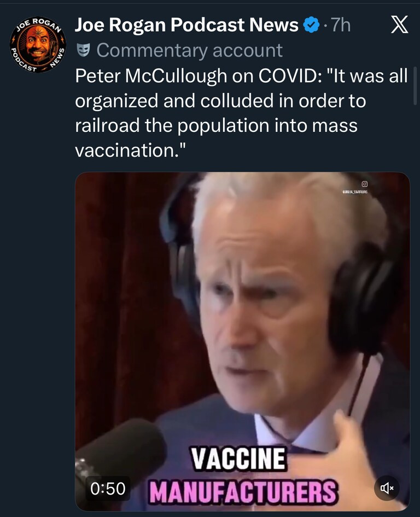Screen dimensions: 420x517
Task: Play the Peter McCullough video clip
Action: coord(242,341)
